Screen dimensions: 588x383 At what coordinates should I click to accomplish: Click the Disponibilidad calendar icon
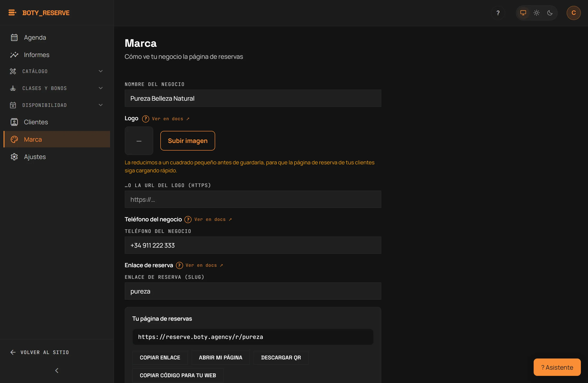tap(13, 105)
